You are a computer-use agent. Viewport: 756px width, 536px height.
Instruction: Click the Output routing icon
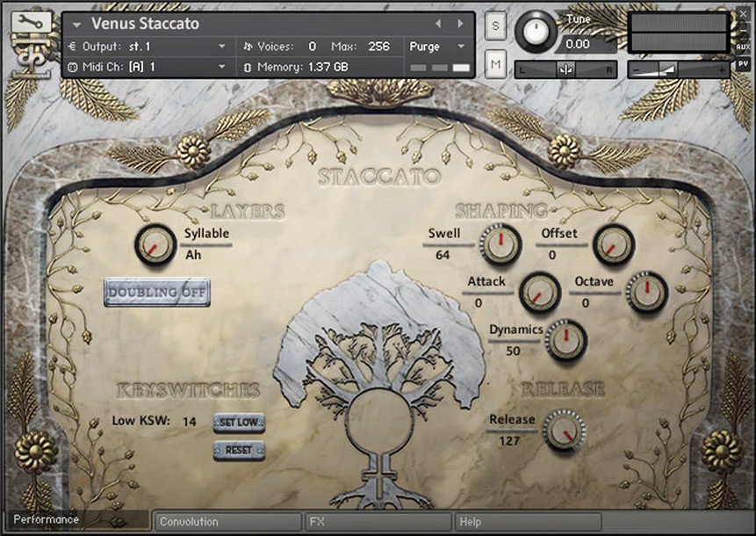(x=72, y=47)
